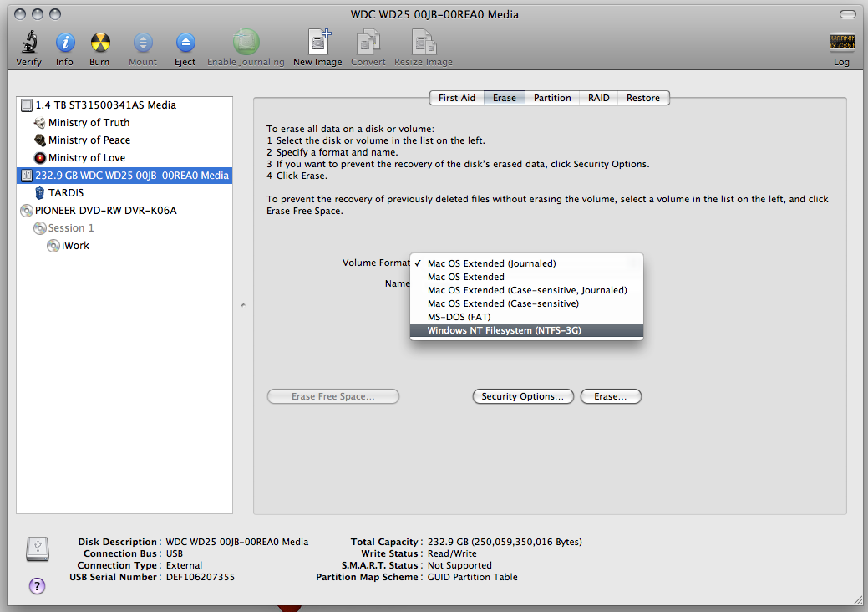Image resolution: width=868 pixels, height=612 pixels.
Task: Choose MS-DOS (FAT) format
Action: [x=526, y=317]
